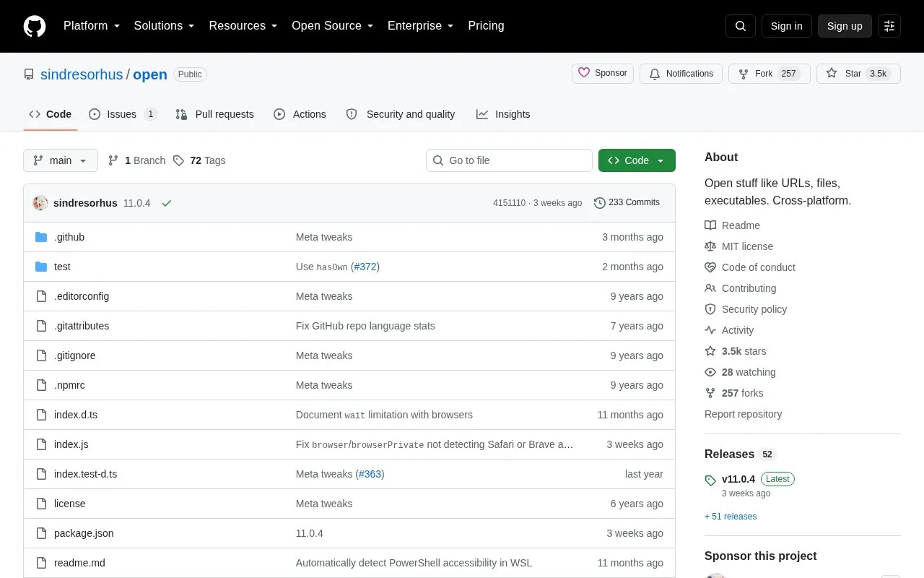
Task: Go to the GitHub homepage logo
Action: pyautogui.click(x=35, y=26)
